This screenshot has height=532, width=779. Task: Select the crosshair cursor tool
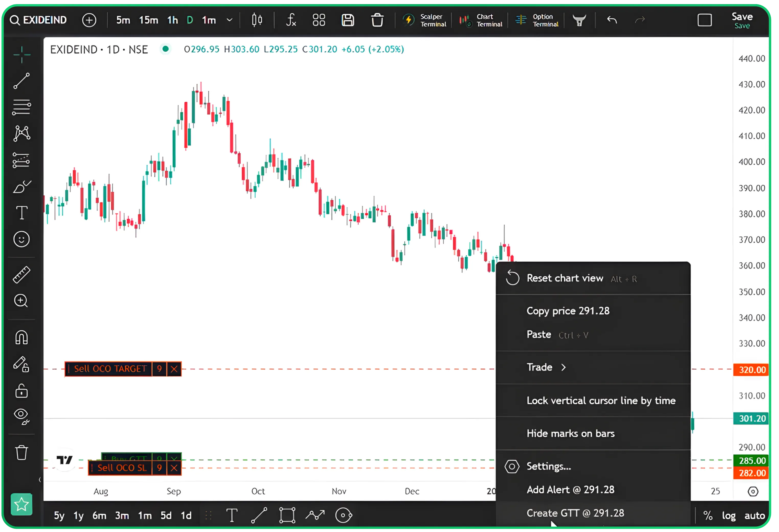[x=21, y=55]
